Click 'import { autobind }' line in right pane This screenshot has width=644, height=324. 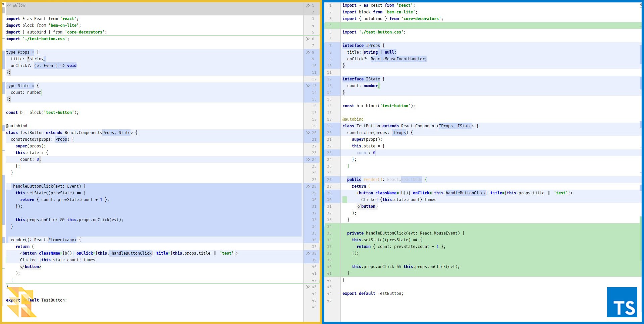[x=393, y=19]
